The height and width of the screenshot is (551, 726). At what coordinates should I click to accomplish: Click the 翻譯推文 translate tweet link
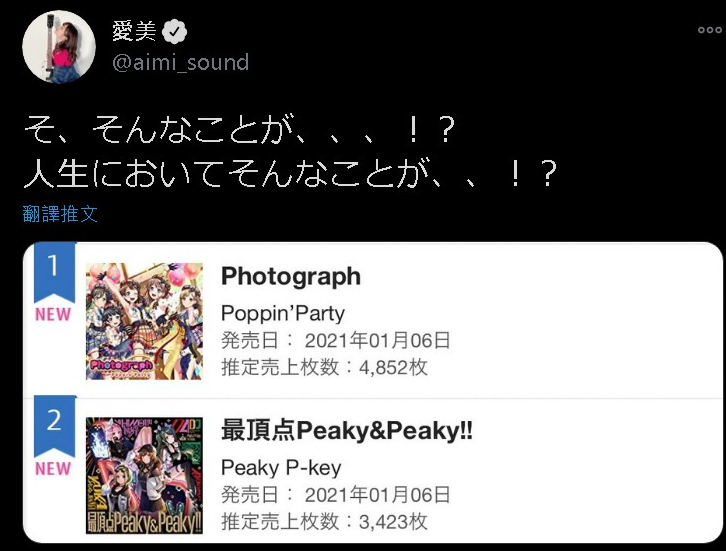pyautogui.click(x=60, y=214)
